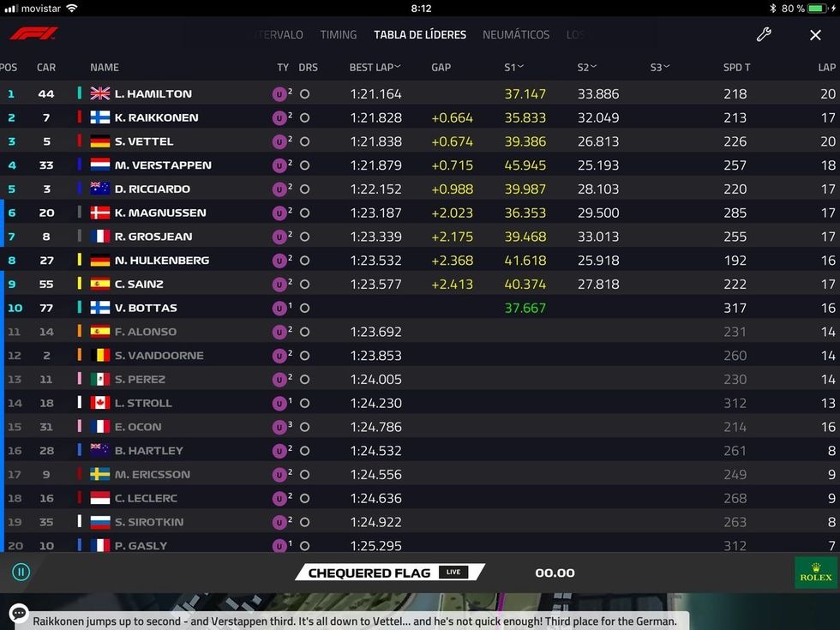840x630 pixels.
Task: Toggle DRS indicator for Raikkonen
Action: (304, 118)
